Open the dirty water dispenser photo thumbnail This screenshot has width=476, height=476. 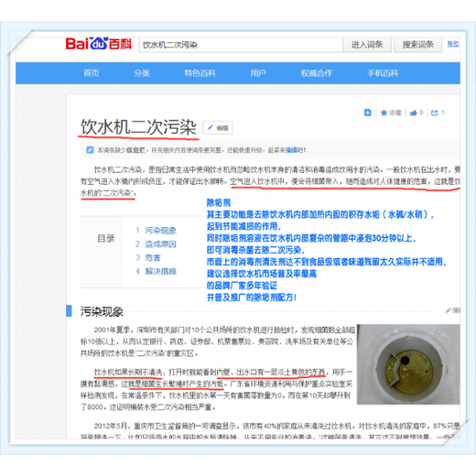coord(408,364)
